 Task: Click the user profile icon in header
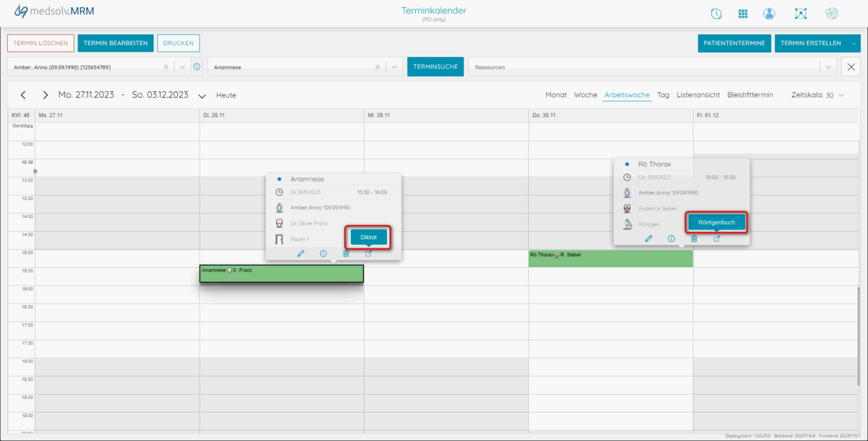pos(769,14)
